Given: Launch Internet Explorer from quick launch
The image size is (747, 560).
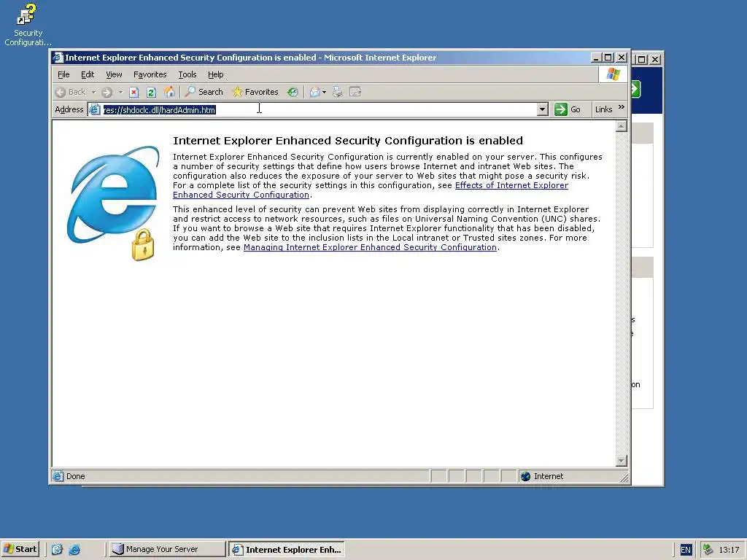Looking at the screenshot, I should [74, 550].
